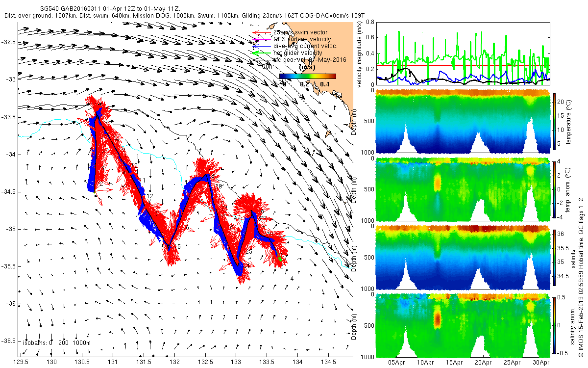The image size is (588, 368).
Task: Click the '36' tick on salinity colorbar
Action: tap(562, 234)
